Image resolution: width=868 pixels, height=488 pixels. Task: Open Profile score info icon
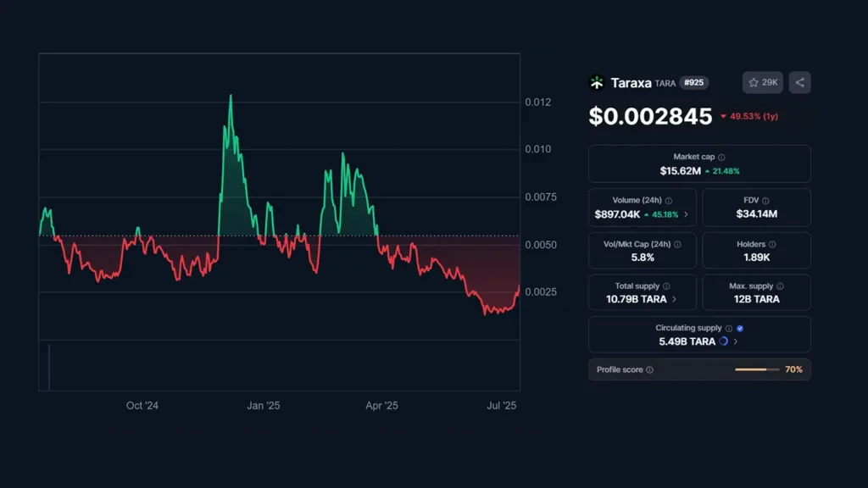(x=649, y=369)
